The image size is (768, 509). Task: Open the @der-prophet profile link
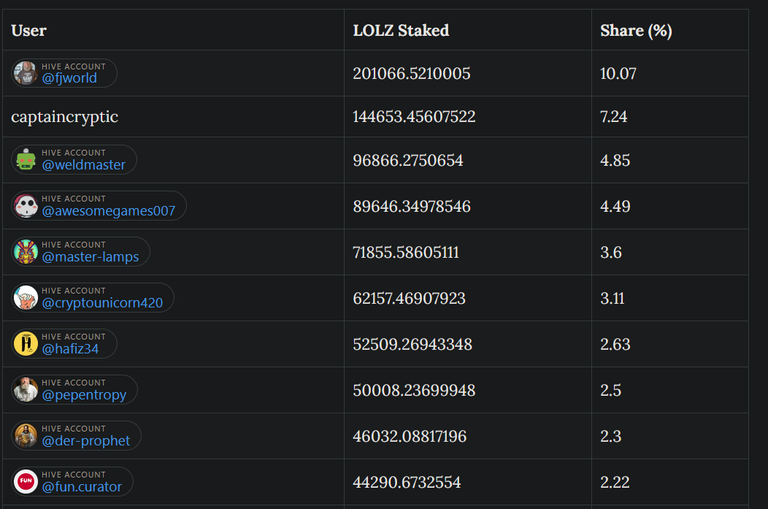pyautogui.click(x=86, y=441)
